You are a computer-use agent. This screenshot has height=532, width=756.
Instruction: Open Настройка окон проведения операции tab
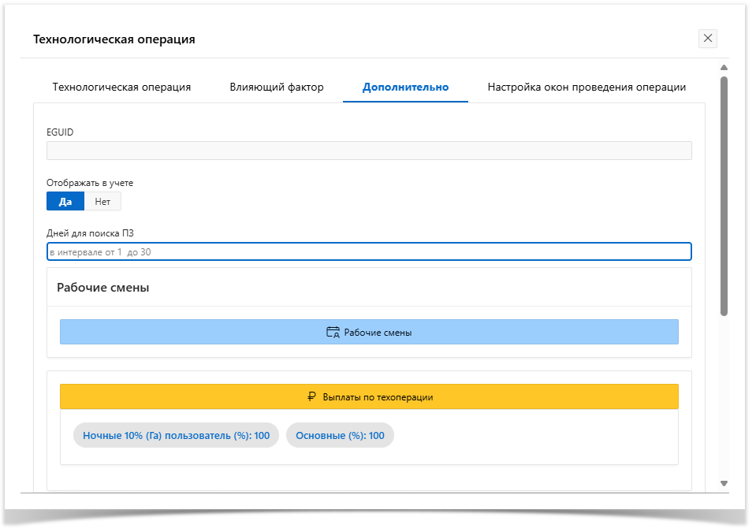(587, 87)
